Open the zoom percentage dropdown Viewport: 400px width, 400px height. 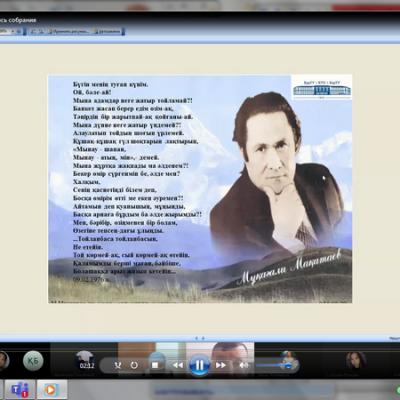tap(13, 32)
